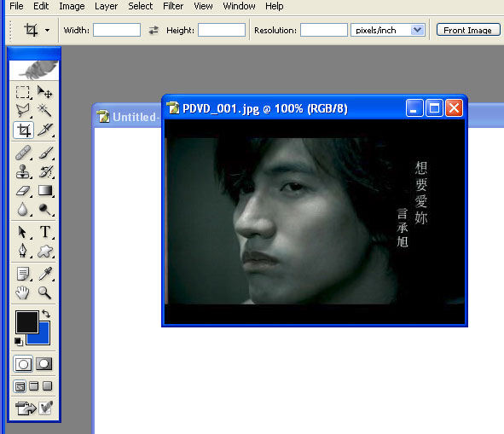Open the Select menu
504x434 pixels.
pyautogui.click(x=140, y=6)
